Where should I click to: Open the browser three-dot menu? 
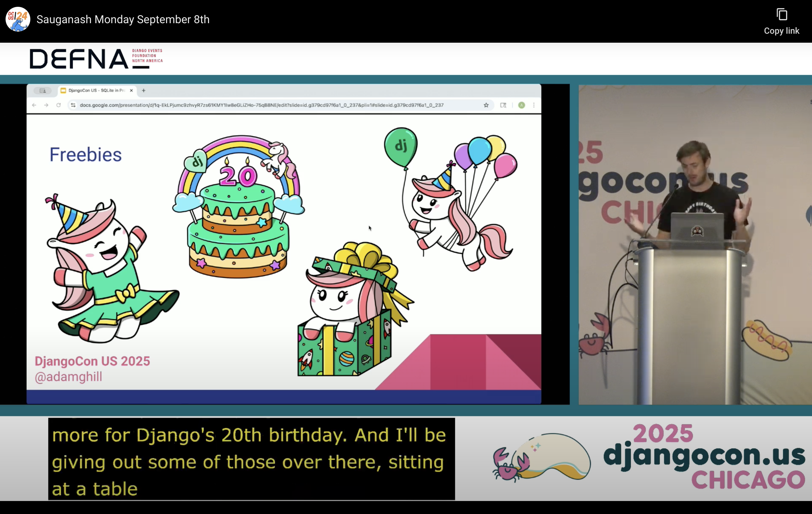[534, 105]
